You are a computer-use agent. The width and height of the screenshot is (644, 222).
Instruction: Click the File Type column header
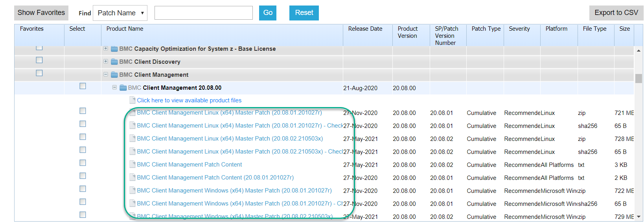594,29
